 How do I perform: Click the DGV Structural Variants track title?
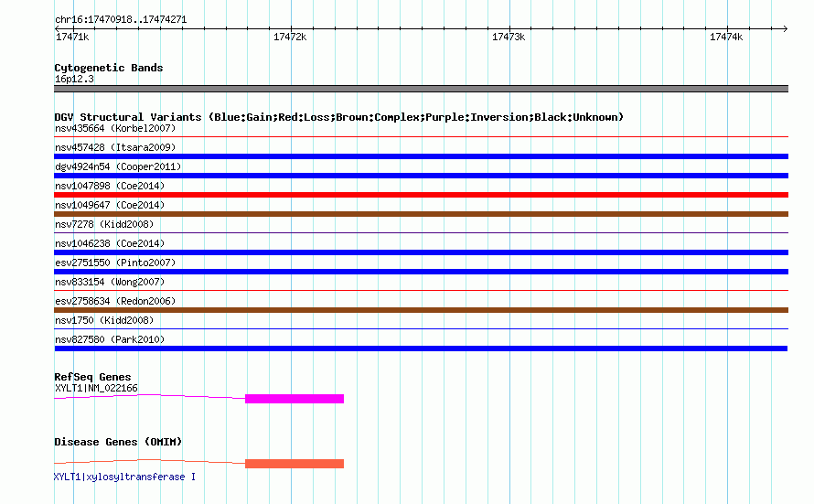pos(338,117)
